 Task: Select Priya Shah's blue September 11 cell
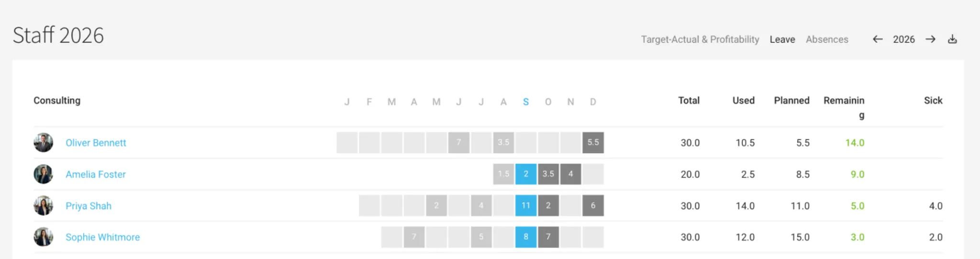click(526, 205)
